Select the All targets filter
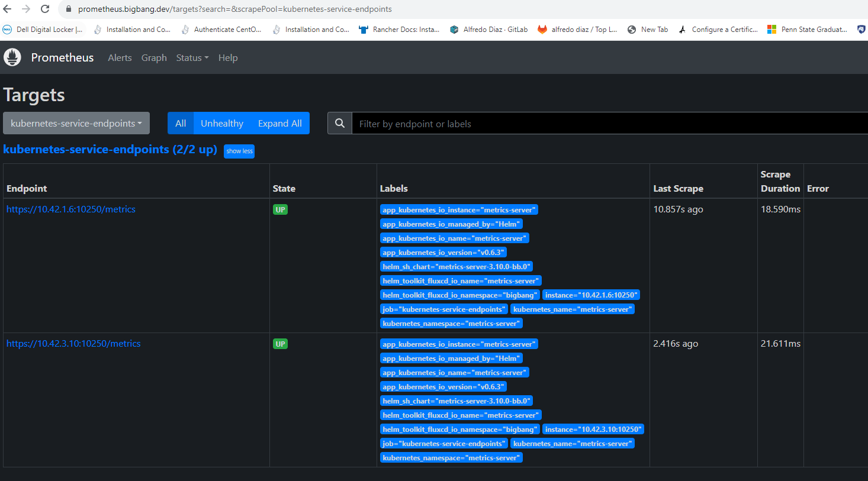Viewport: 868px width, 481px height. 181,123
